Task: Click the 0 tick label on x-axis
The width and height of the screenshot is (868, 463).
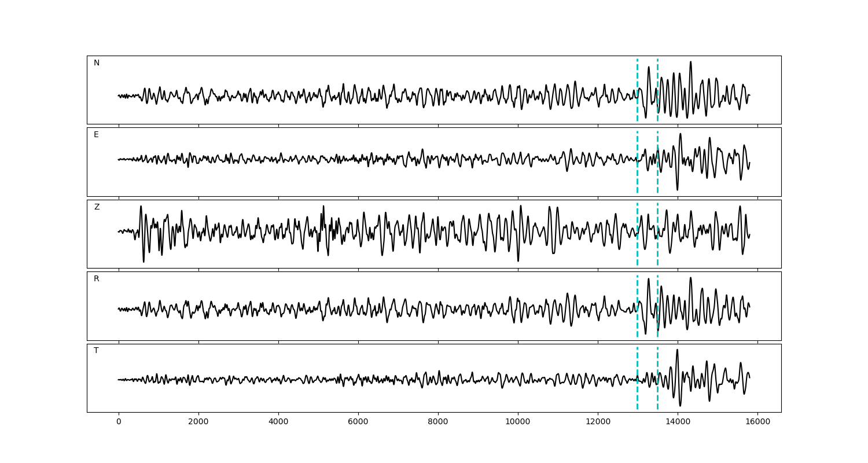Action: click(119, 422)
